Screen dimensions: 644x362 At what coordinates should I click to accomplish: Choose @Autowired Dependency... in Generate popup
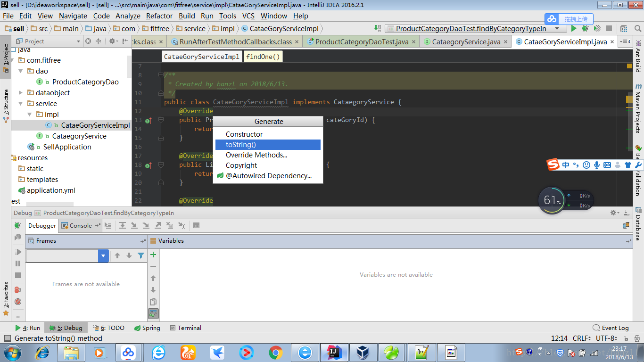tap(268, 176)
